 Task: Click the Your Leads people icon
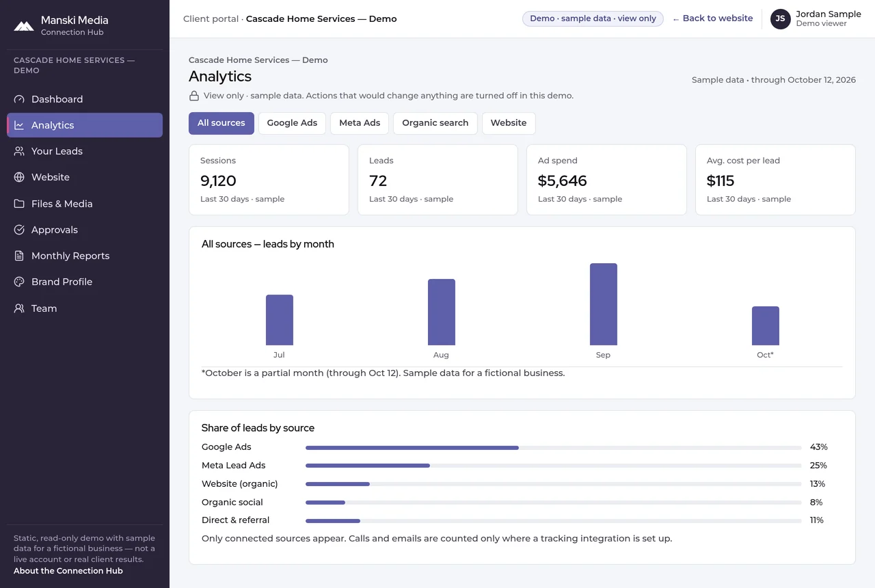[x=19, y=151]
